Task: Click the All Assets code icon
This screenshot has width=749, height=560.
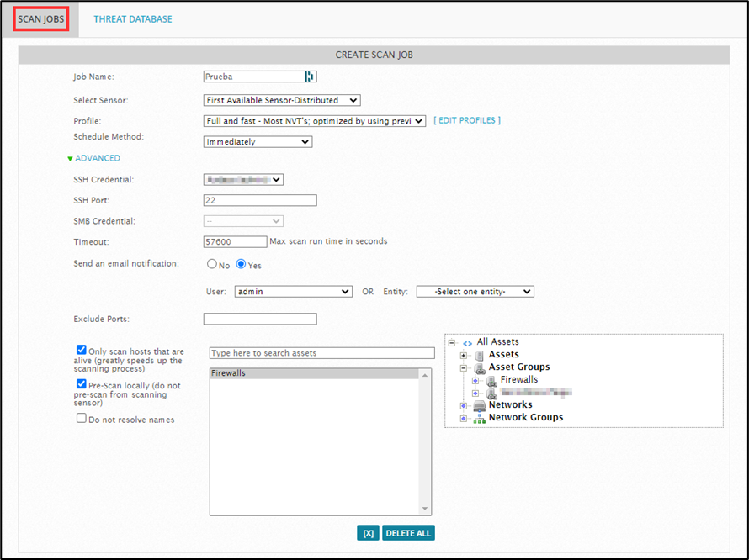Action: (x=467, y=342)
